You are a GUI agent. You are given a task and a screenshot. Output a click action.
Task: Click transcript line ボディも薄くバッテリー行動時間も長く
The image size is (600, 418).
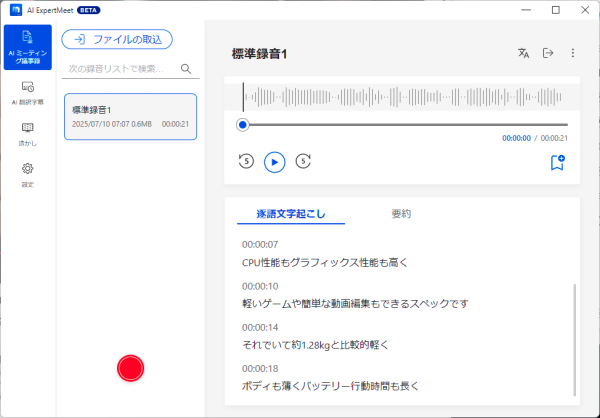coord(330,386)
